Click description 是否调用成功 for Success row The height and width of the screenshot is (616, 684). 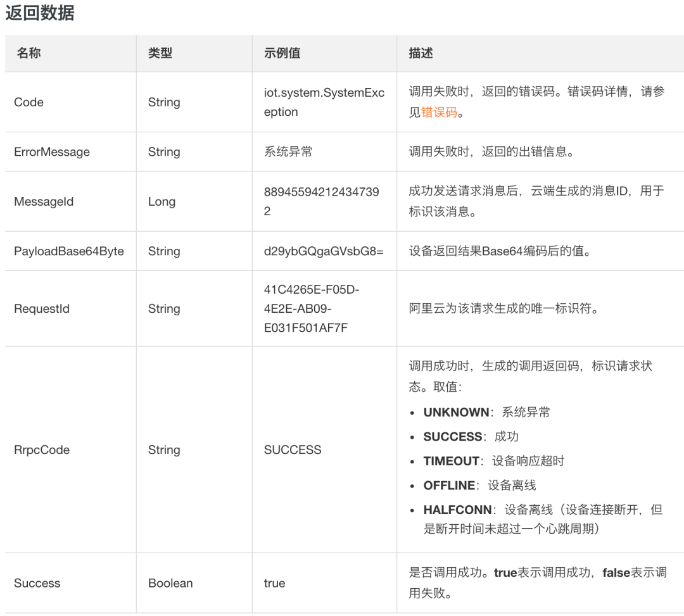tap(538, 583)
